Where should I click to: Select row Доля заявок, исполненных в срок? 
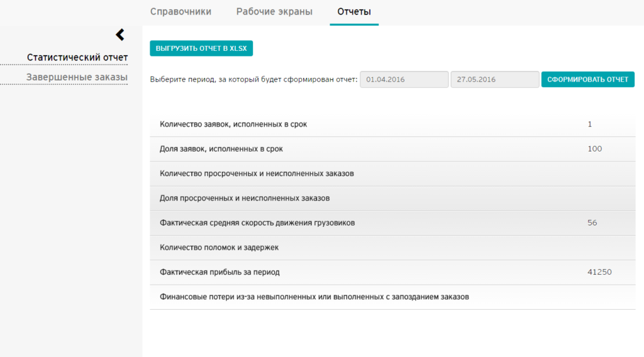[392, 149]
